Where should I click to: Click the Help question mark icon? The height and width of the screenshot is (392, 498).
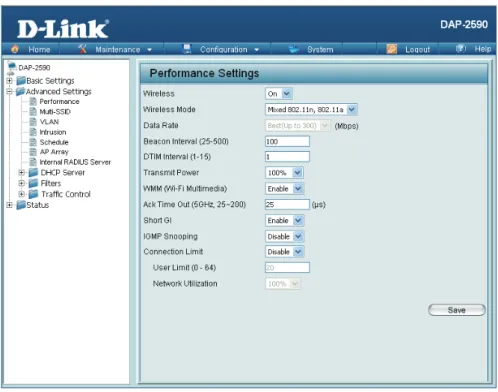pyautogui.click(x=460, y=49)
